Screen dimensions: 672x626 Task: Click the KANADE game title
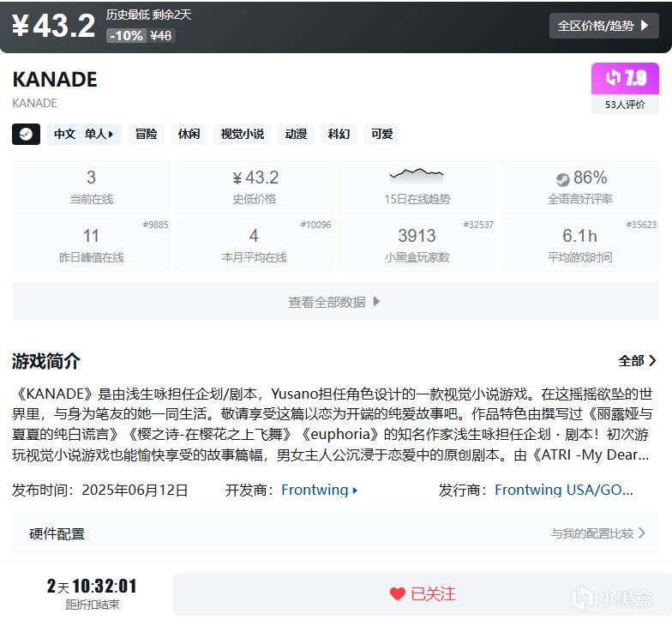(x=55, y=79)
